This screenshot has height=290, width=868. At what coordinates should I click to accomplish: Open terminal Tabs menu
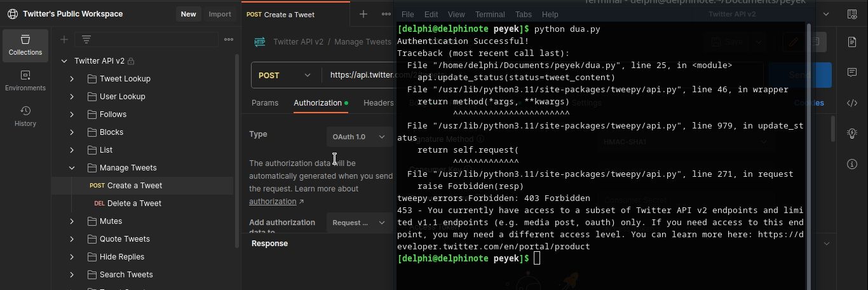pyautogui.click(x=524, y=14)
